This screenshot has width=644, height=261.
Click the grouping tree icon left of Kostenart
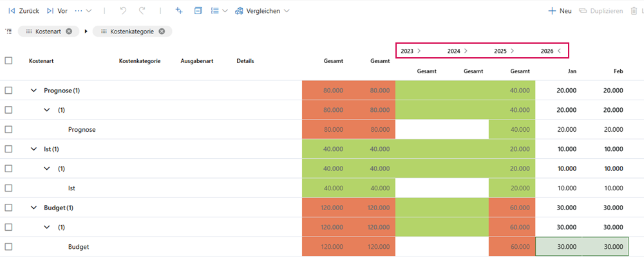point(8,31)
